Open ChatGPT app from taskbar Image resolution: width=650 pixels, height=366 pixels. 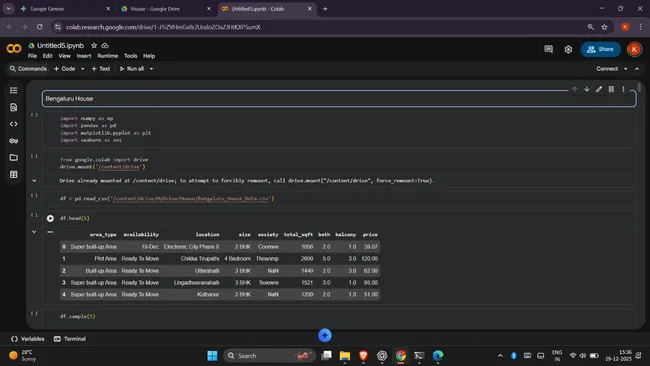[x=382, y=356]
